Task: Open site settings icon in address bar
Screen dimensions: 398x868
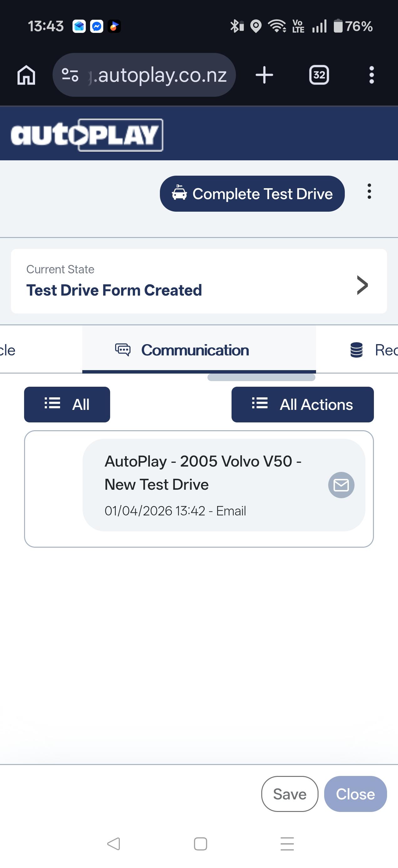Action: pos(70,75)
